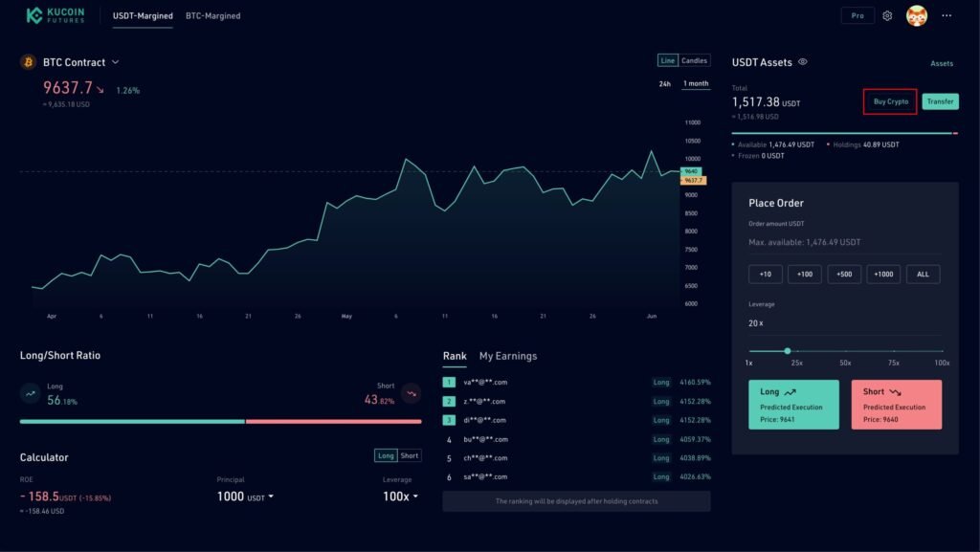This screenshot has width=980, height=552.
Task: Switch to the BTC-Margined tab
Action: (x=213, y=16)
